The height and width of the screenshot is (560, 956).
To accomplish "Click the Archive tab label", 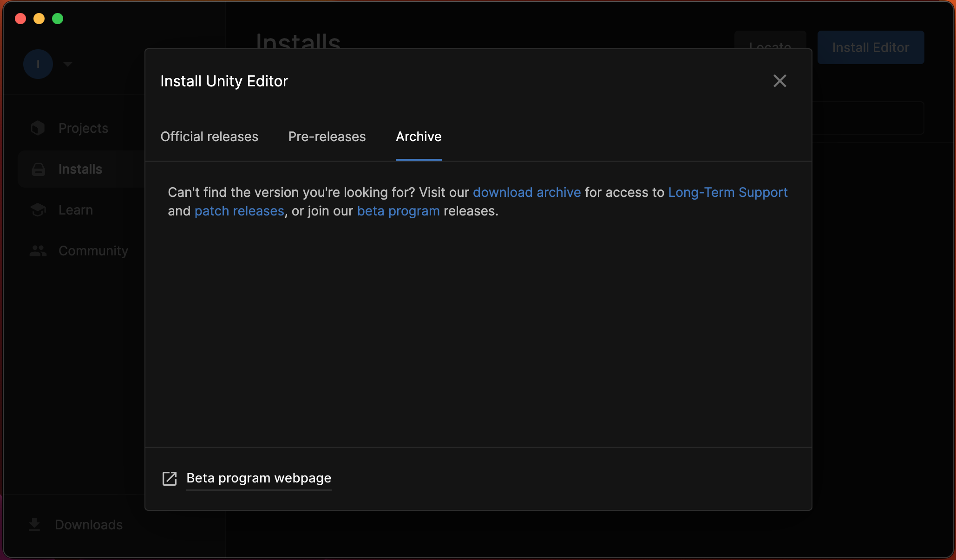I will (419, 136).
